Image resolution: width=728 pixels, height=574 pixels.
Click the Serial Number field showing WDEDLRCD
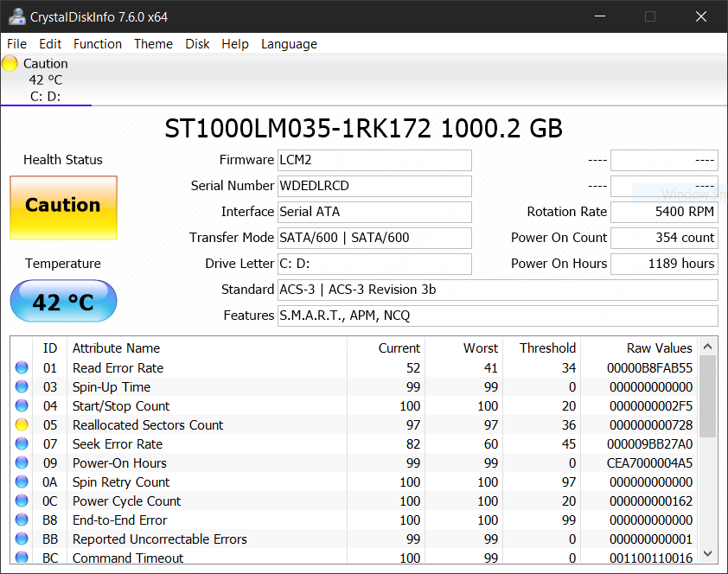coord(374,186)
